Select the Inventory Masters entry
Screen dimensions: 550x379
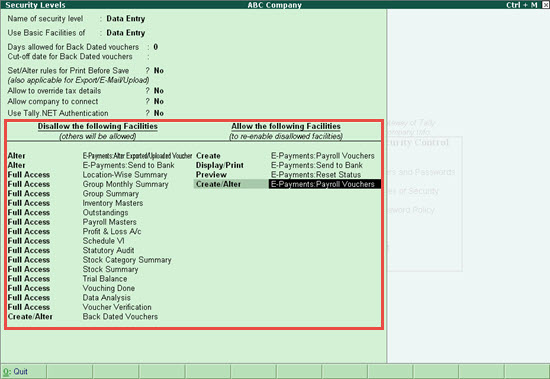click(x=113, y=203)
